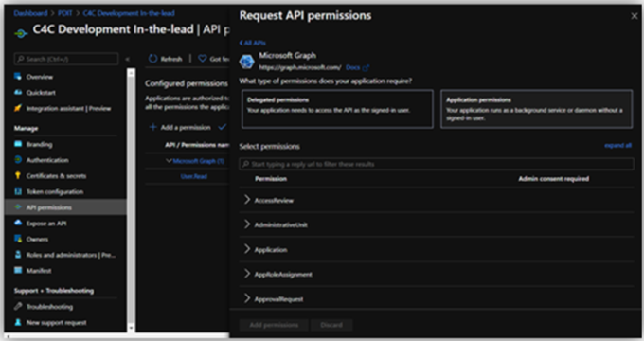Expand the Application permission group
Image resolution: width=644 pixels, height=341 pixels.
247,249
